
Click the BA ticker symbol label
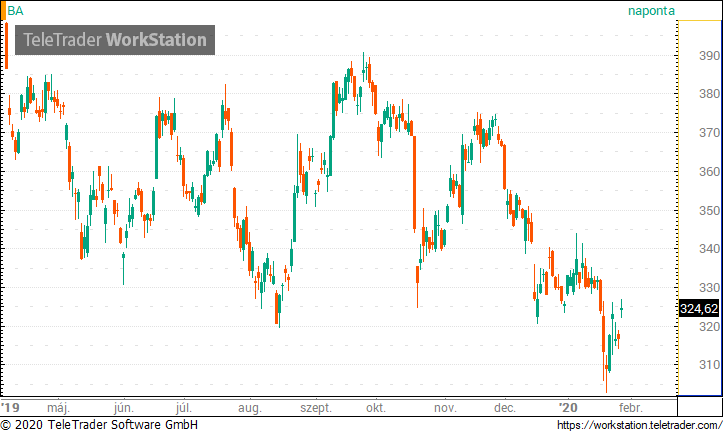click(15, 11)
